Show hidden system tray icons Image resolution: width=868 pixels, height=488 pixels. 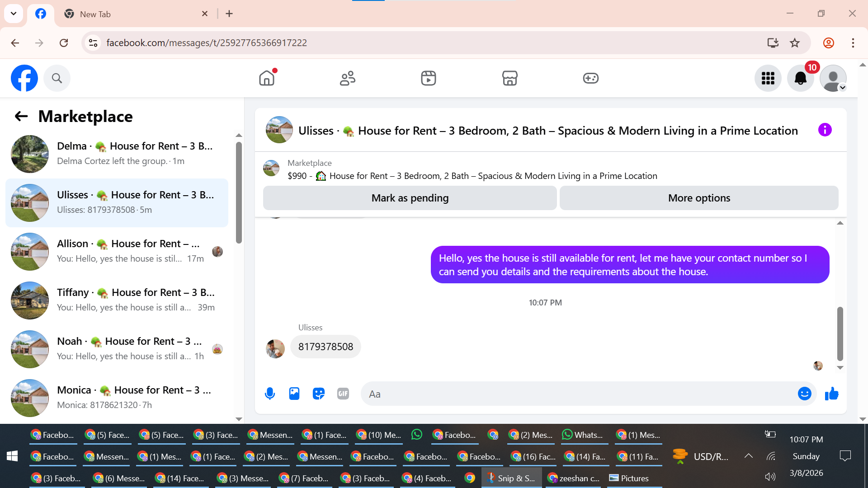tap(748, 456)
